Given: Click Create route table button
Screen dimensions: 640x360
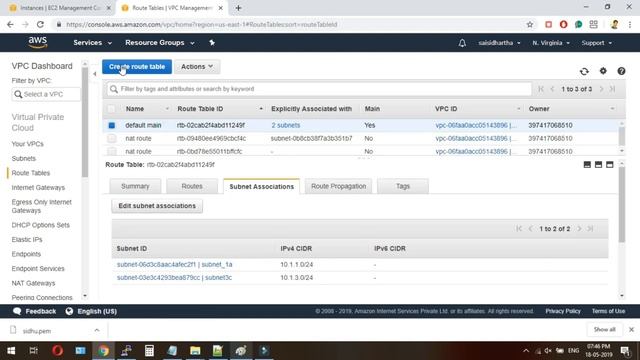Looking at the screenshot, I should pos(137,67).
